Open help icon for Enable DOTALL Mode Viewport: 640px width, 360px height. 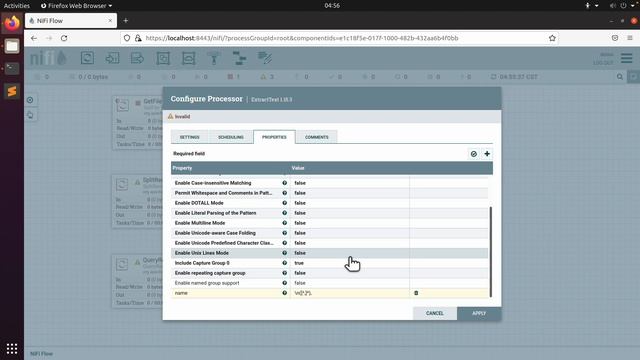pyautogui.click(x=284, y=203)
